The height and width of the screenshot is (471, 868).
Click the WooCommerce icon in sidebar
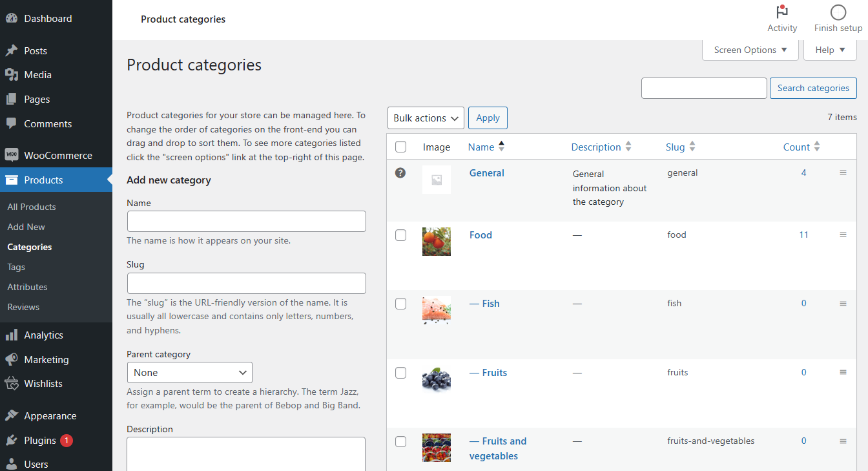12,155
